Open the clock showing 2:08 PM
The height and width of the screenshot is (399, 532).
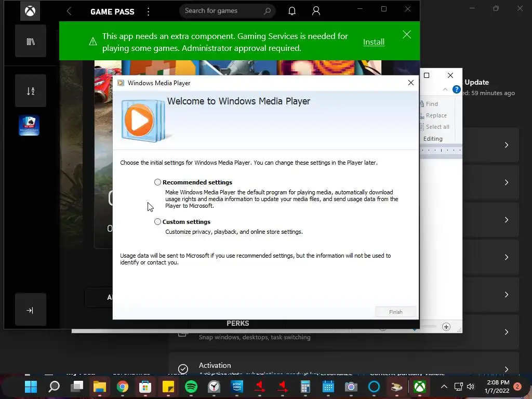click(x=497, y=387)
